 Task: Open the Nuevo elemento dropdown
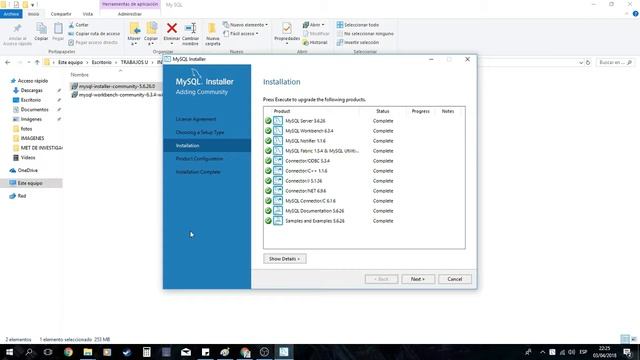246,25
